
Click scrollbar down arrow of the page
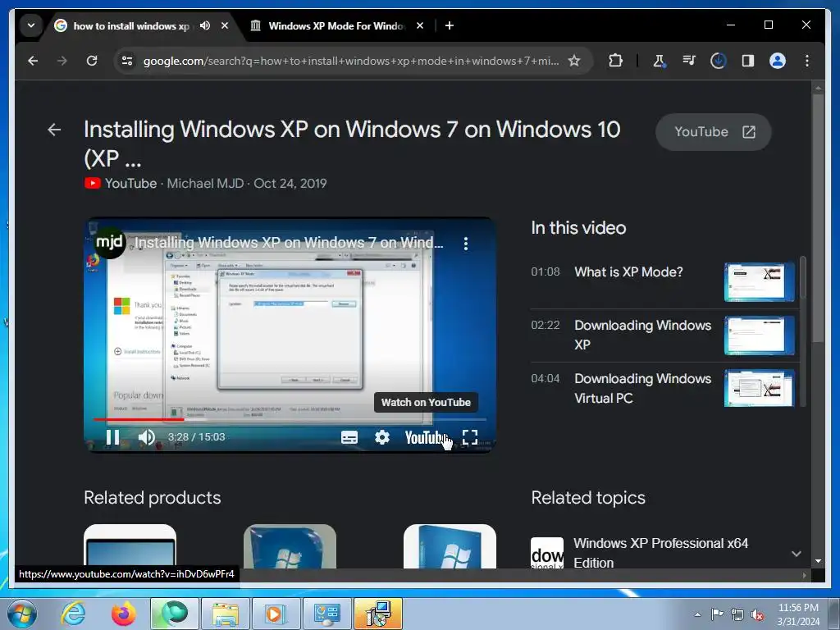pos(818,561)
